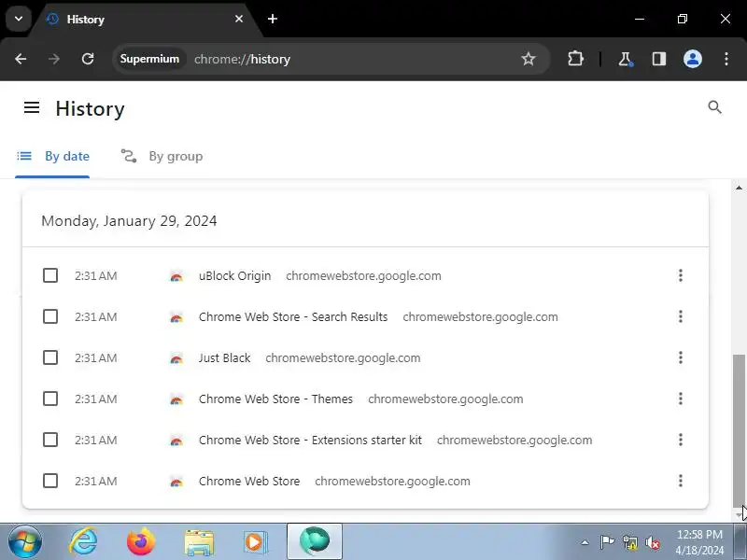The width and height of the screenshot is (747, 560).
Task: Click the taskbar clock showing 12:58 PM
Action: (x=699, y=542)
